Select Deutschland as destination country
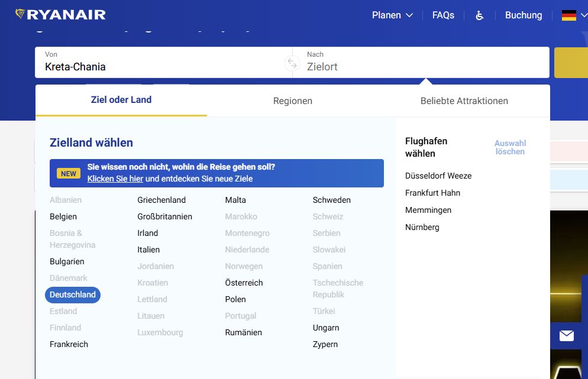588x379 pixels. coord(73,294)
